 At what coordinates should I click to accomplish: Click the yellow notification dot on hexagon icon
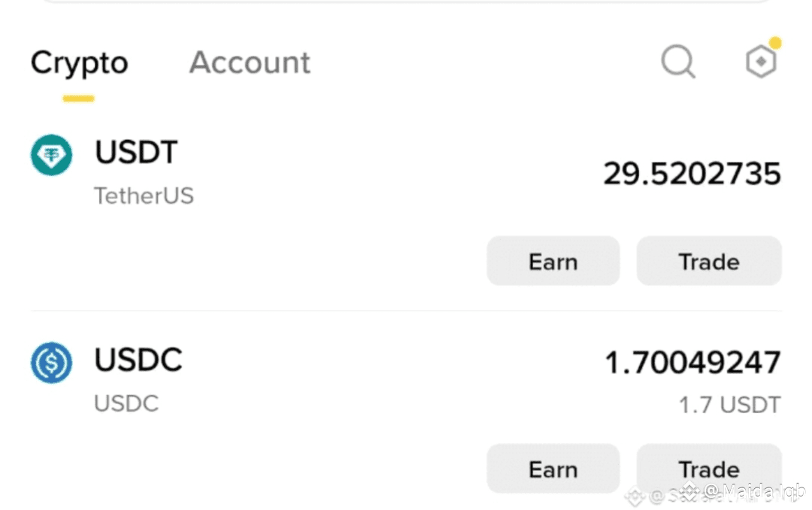(x=774, y=42)
